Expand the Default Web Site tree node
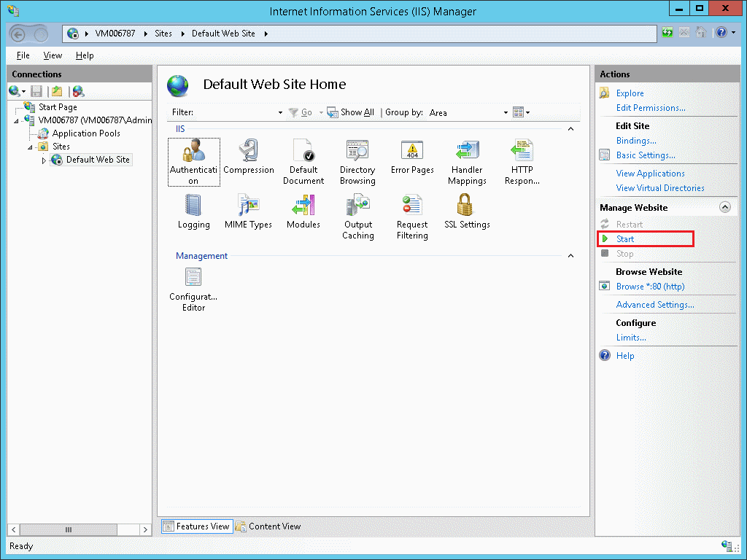Image resolution: width=747 pixels, height=560 pixels. coord(44,160)
